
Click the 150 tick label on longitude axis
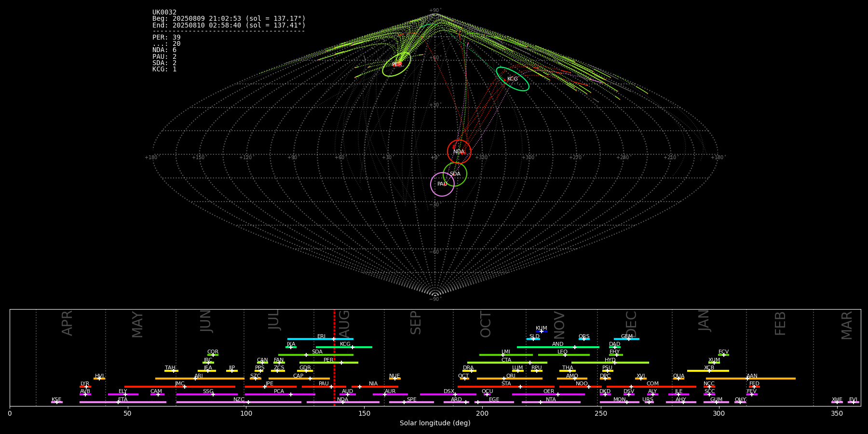pyautogui.click(x=364, y=413)
